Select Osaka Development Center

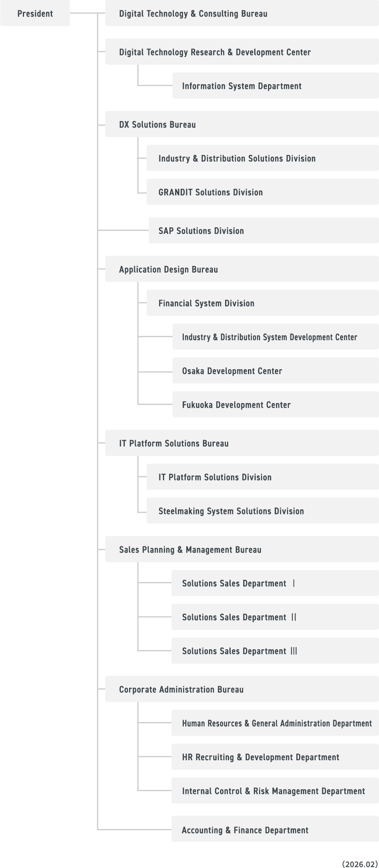click(275, 370)
